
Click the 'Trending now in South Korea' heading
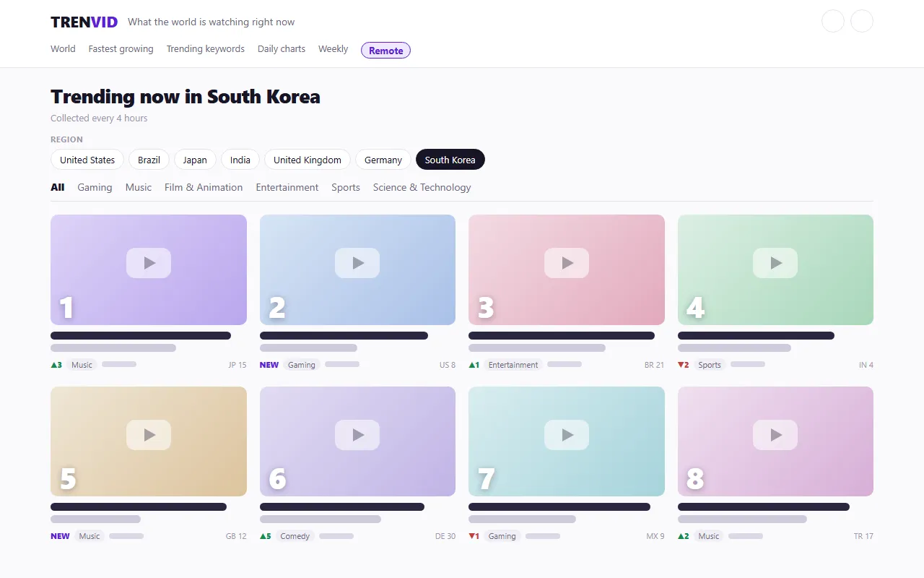(186, 97)
